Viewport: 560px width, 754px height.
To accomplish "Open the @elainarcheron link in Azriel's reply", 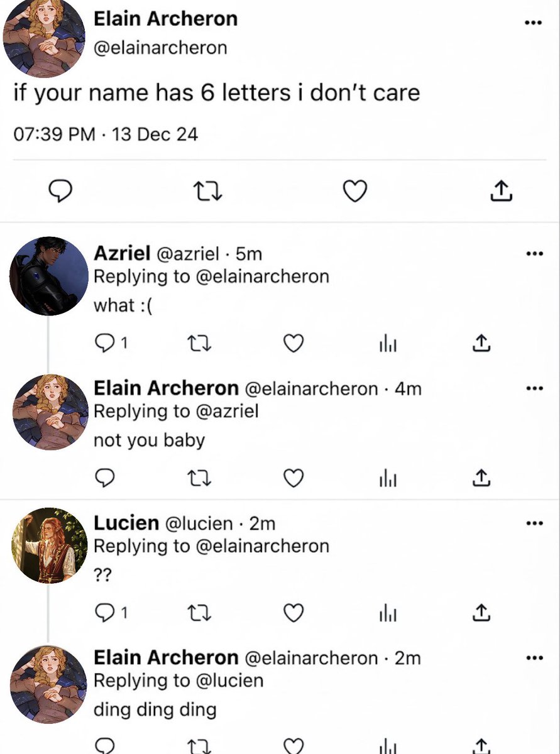I will 263,276.
